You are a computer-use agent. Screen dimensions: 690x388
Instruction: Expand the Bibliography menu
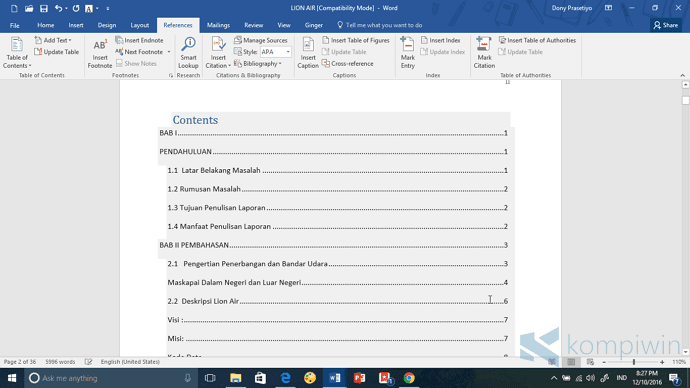(258, 64)
